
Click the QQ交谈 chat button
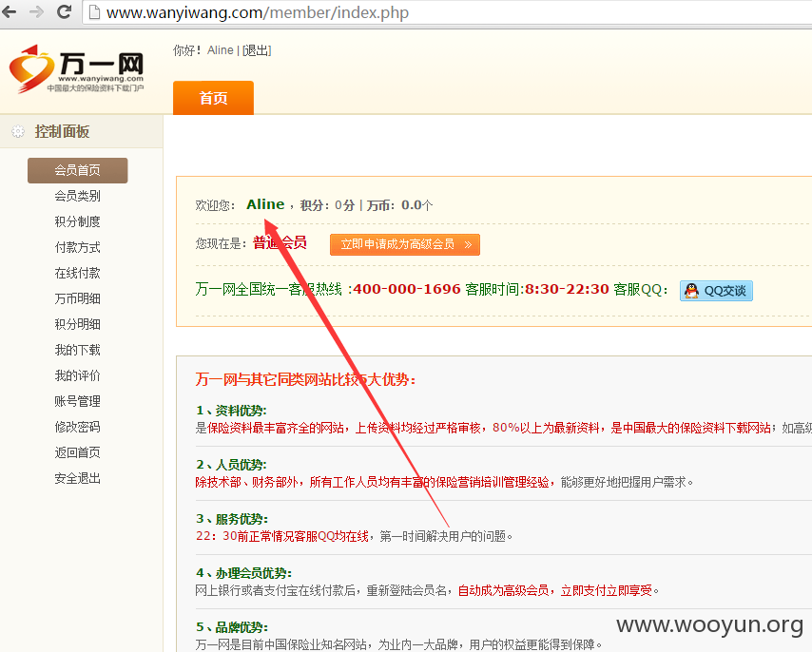pos(716,290)
